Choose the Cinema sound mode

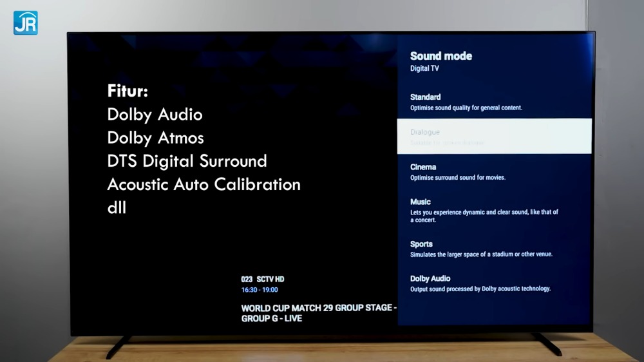pyautogui.click(x=494, y=172)
